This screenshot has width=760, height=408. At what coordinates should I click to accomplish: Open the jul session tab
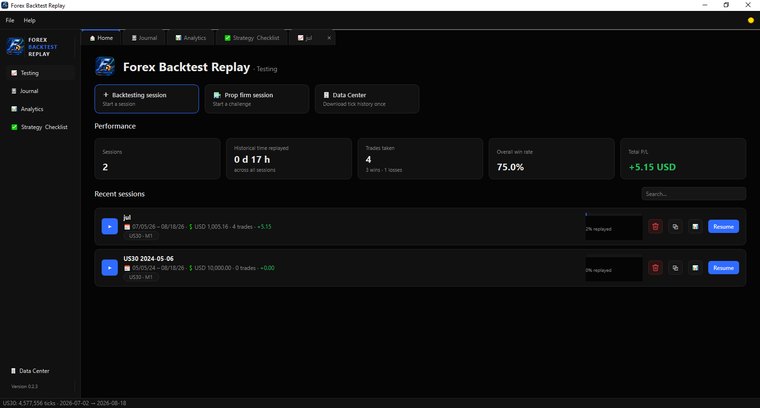coord(305,38)
